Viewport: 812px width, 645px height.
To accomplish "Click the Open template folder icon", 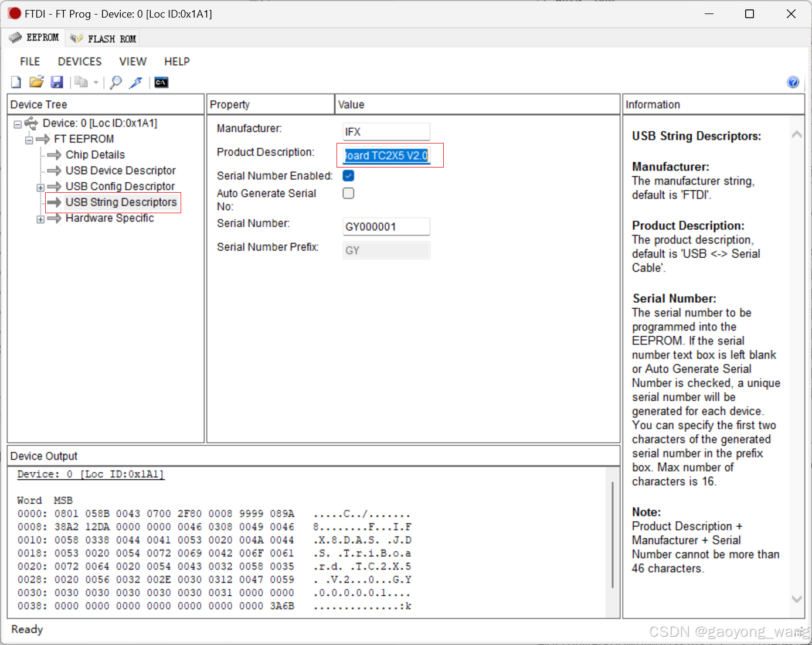I will click(36, 82).
